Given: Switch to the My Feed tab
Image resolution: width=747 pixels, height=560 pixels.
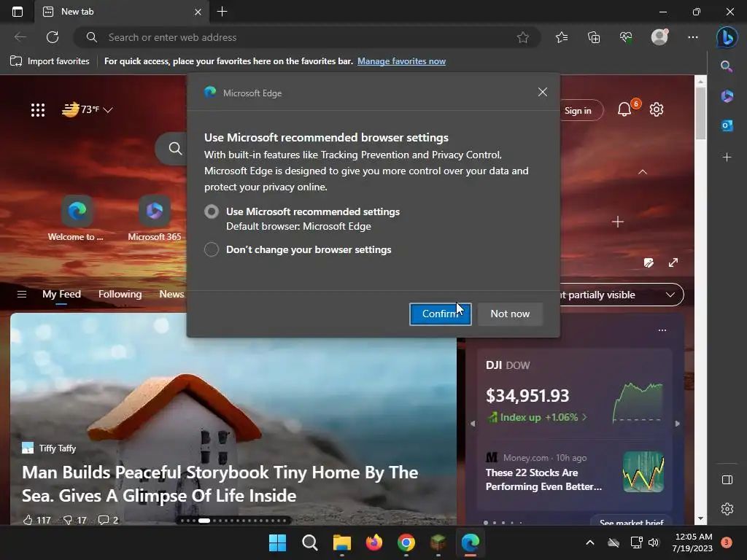Looking at the screenshot, I should (x=61, y=295).
